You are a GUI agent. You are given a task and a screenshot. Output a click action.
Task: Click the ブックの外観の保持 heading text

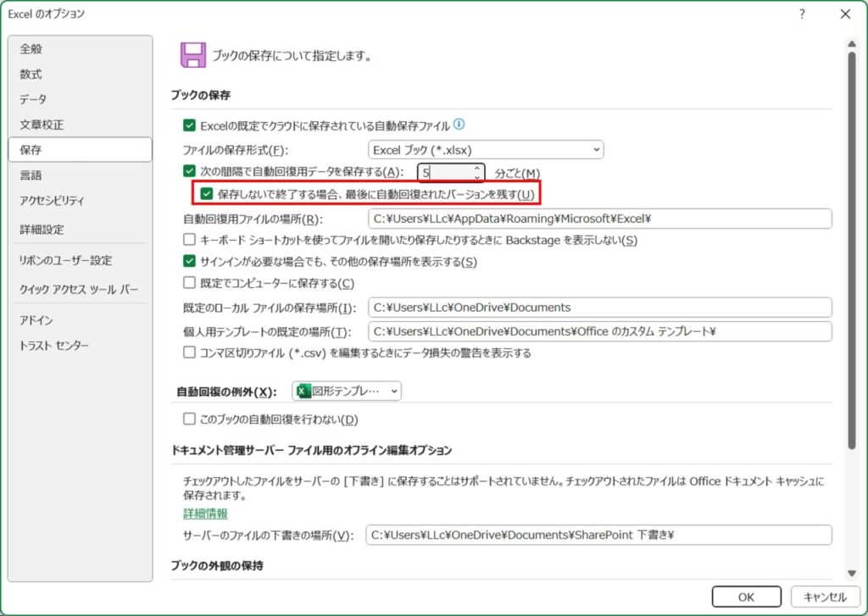(217, 566)
